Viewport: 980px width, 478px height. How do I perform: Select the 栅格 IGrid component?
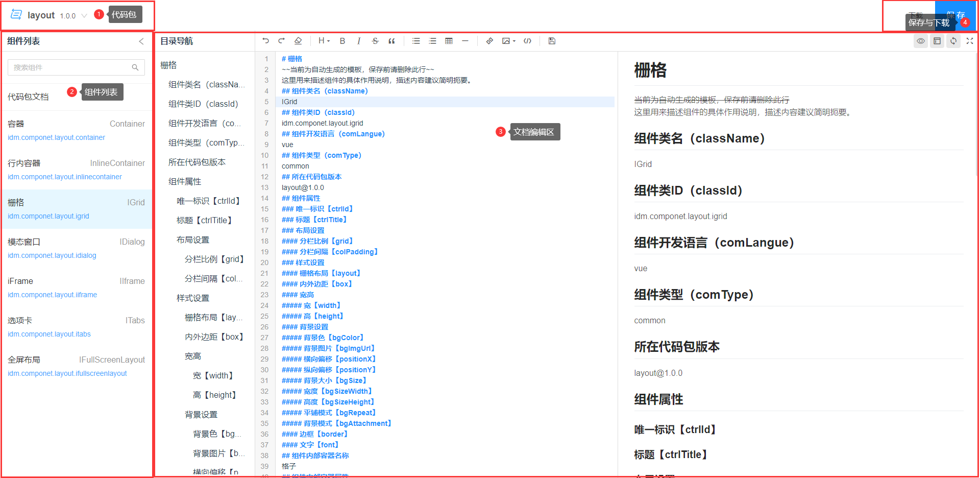[76, 209]
